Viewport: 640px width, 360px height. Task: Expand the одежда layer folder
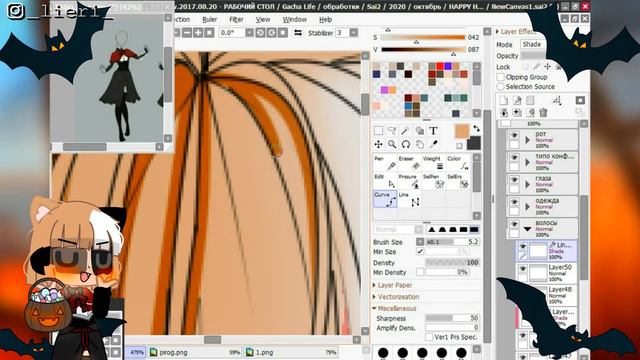coord(527,207)
